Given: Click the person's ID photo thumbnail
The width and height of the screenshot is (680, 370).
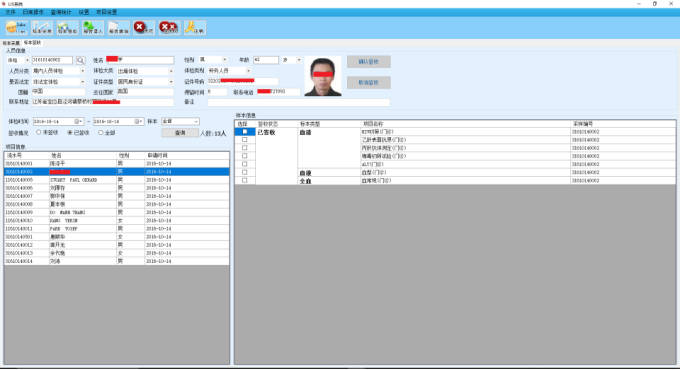Looking at the screenshot, I should [323, 76].
